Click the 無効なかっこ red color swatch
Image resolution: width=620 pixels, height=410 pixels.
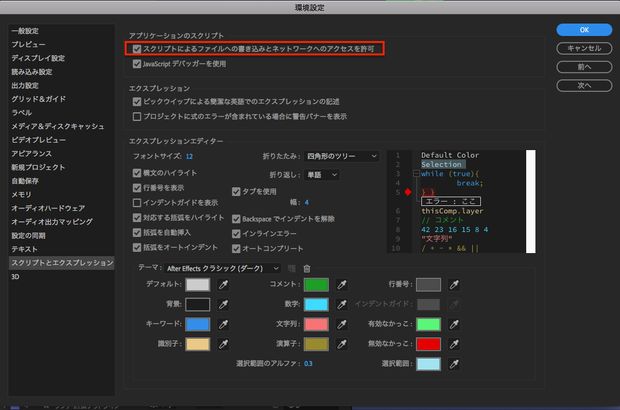tap(429, 344)
